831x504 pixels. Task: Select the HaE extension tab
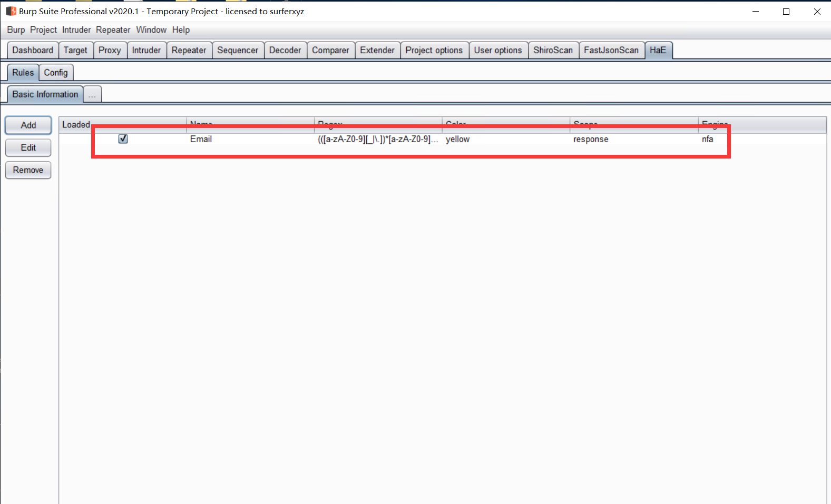(x=658, y=50)
